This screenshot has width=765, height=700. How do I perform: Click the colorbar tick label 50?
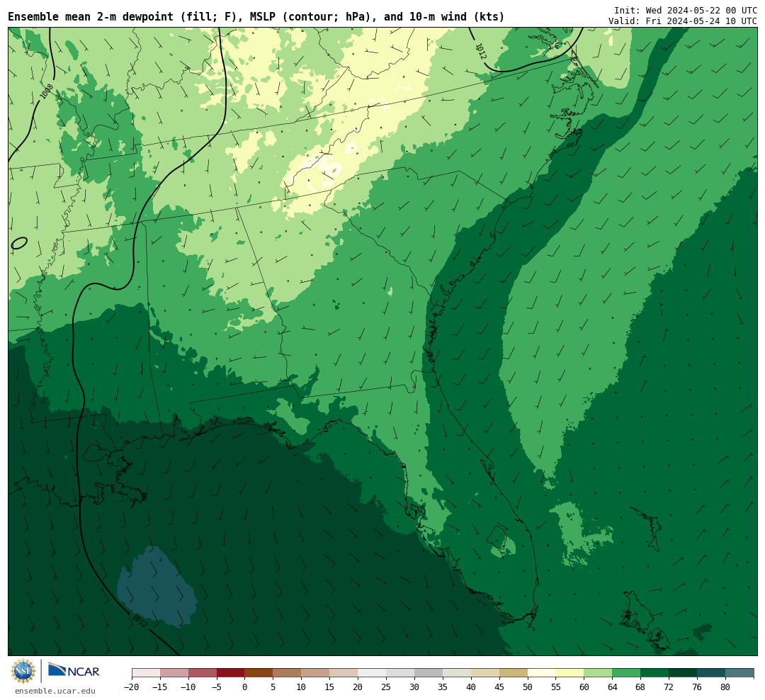(528, 687)
